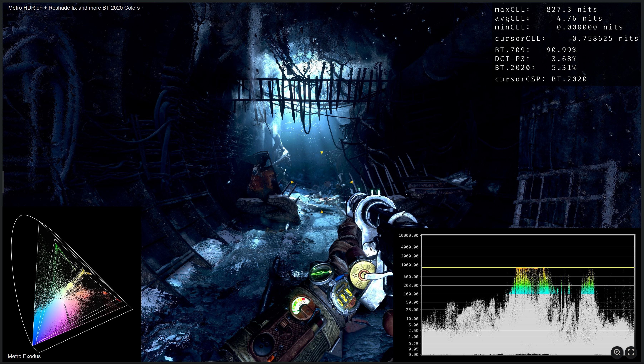Click the 4000.00 label on the waveform axis
Viewport: 644px width, 364px height.
click(x=409, y=247)
